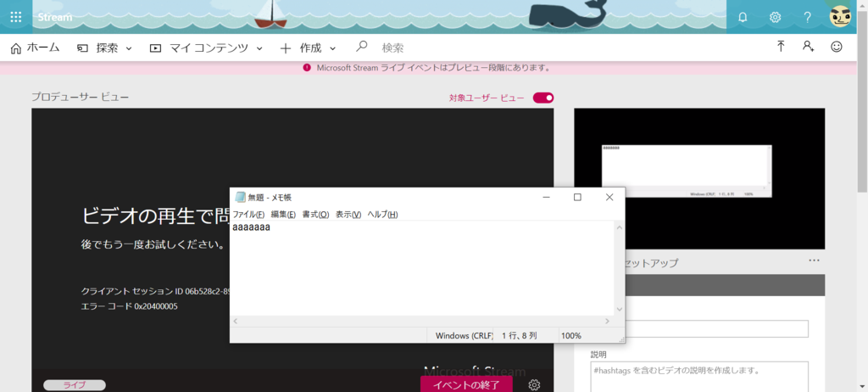
Task: Click the ライブ indicator badge
Action: [75, 385]
